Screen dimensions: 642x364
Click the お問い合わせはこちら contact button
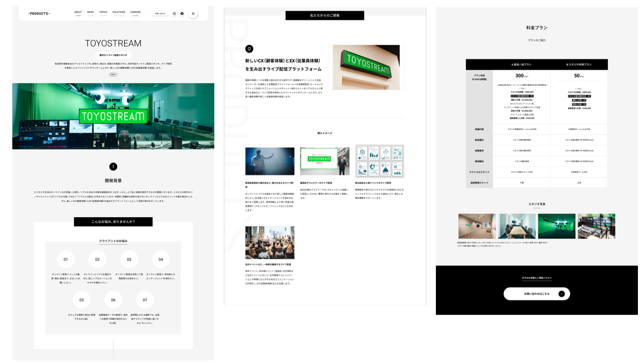coord(536,294)
